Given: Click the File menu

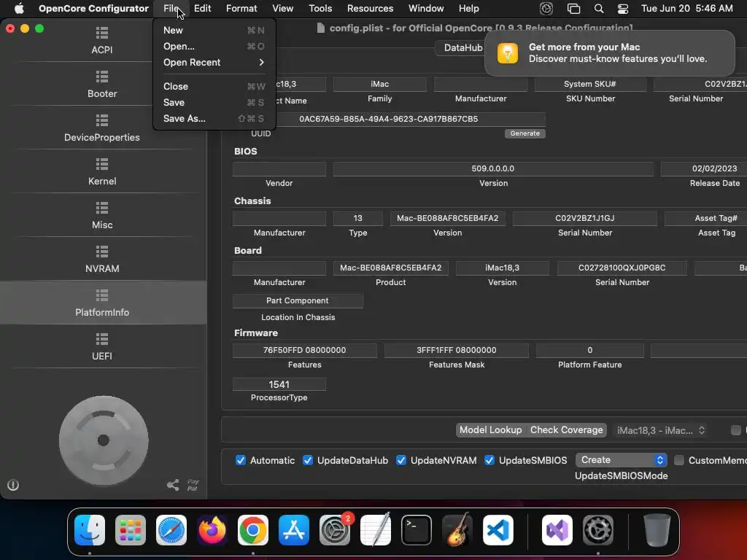Looking at the screenshot, I should [171, 8].
